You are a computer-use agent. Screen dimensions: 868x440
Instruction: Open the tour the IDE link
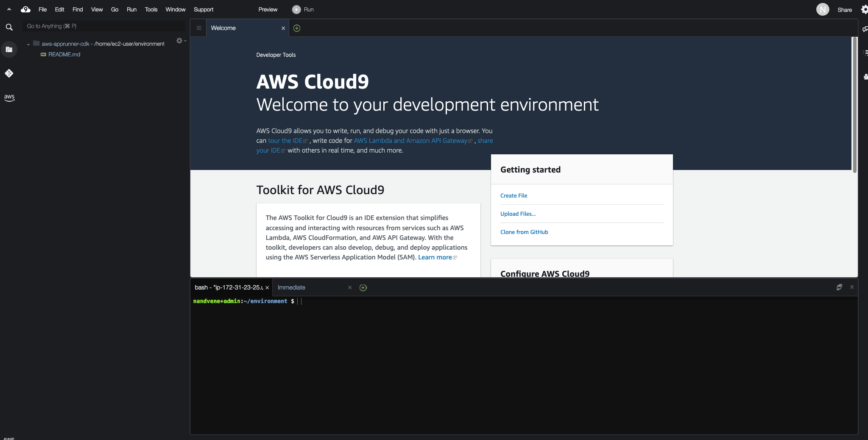coord(287,141)
